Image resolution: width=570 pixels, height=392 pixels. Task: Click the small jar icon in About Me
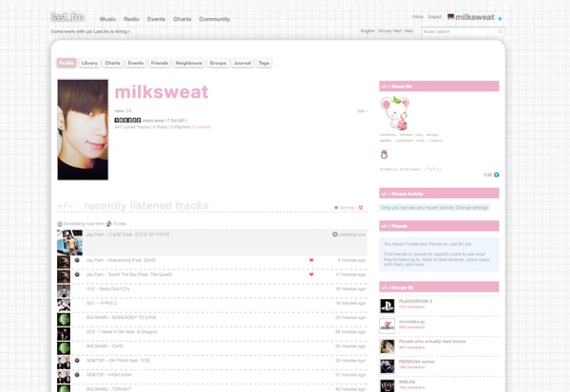tap(384, 155)
